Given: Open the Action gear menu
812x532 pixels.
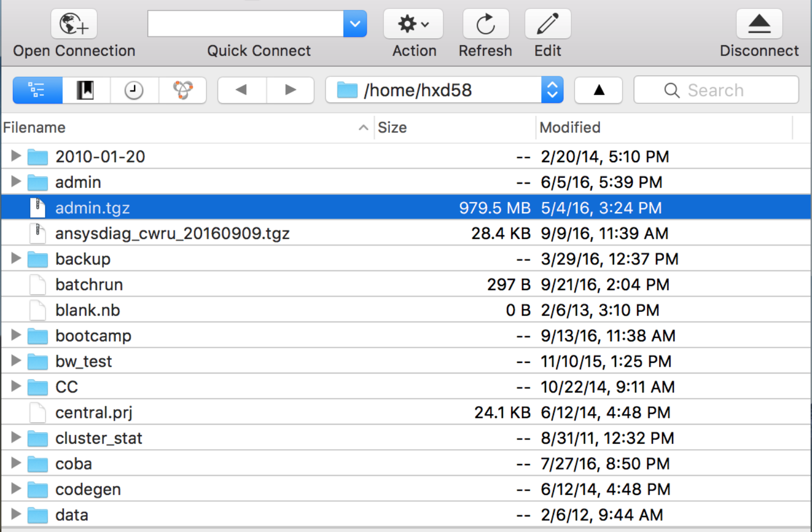Looking at the screenshot, I should pyautogui.click(x=413, y=24).
